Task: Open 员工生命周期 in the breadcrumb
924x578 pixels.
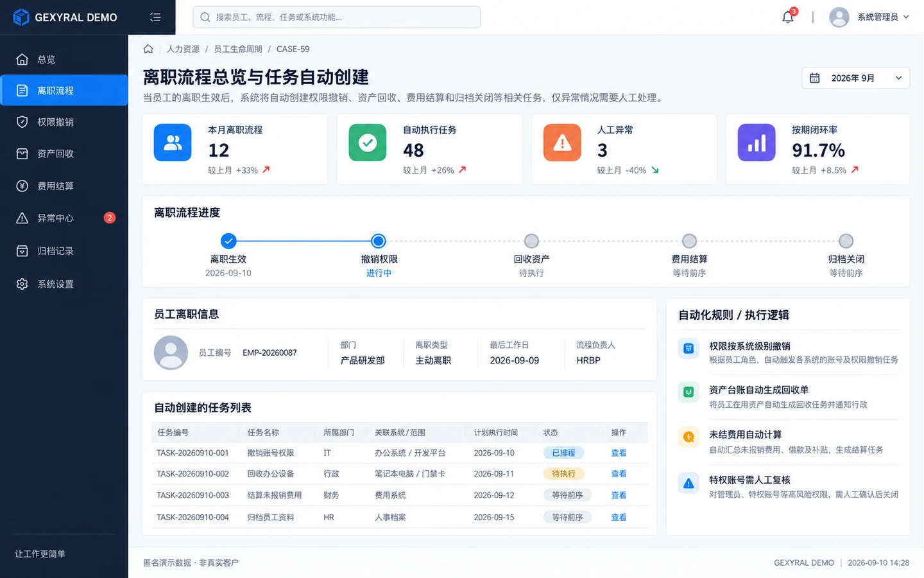Action: [x=238, y=49]
